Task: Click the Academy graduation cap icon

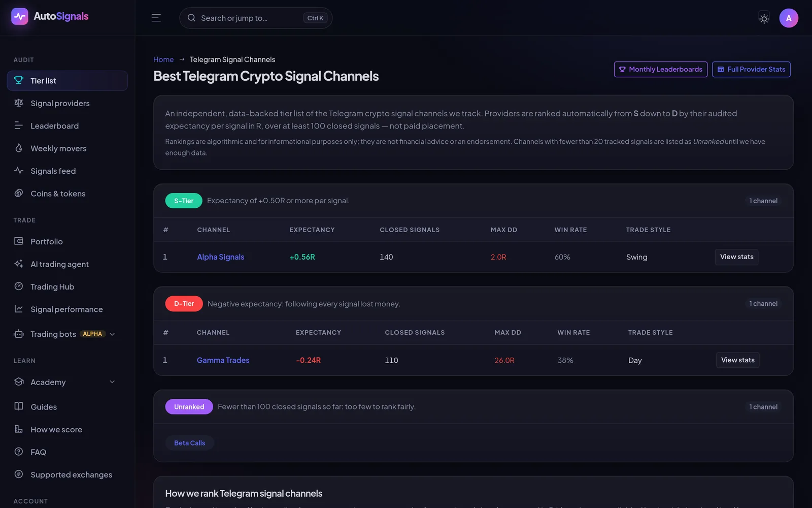Action: pos(19,382)
